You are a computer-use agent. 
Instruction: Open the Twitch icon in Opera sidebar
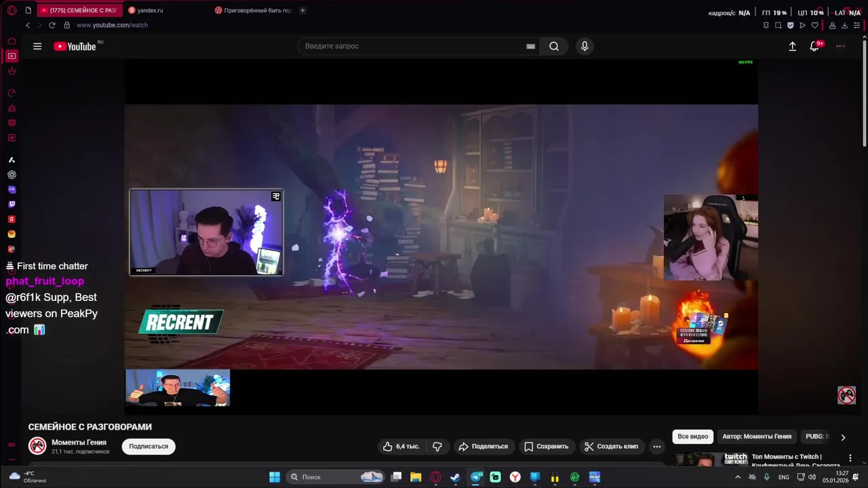click(12, 204)
